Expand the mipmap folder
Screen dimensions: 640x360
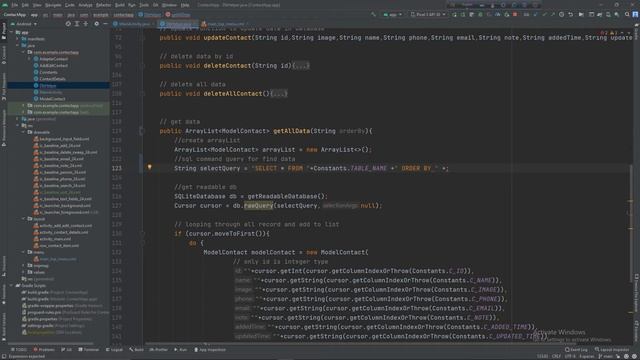coord(24,265)
